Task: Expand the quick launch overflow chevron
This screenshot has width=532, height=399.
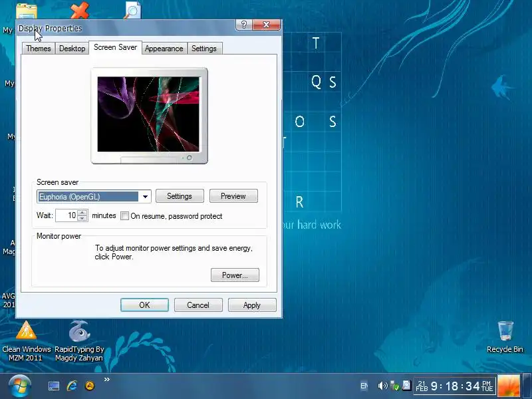Action: (107, 379)
